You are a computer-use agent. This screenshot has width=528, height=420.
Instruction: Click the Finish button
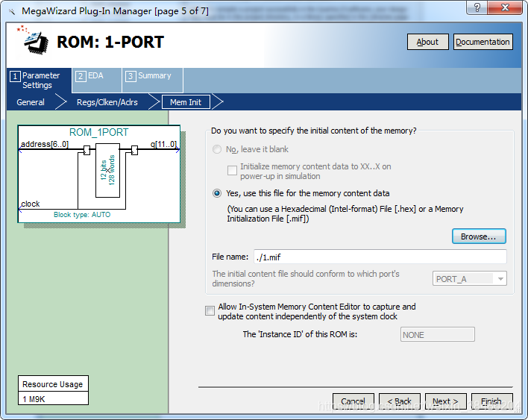[491, 401]
